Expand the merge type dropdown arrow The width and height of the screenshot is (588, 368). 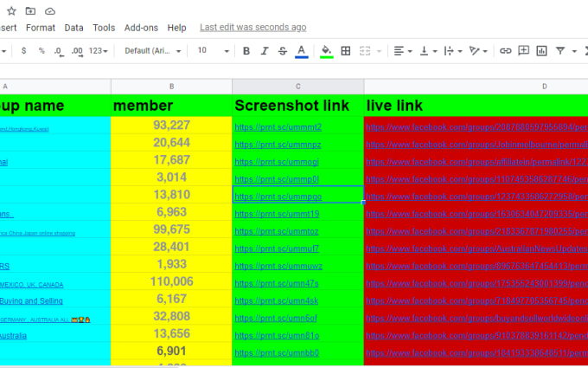tap(379, 51)
